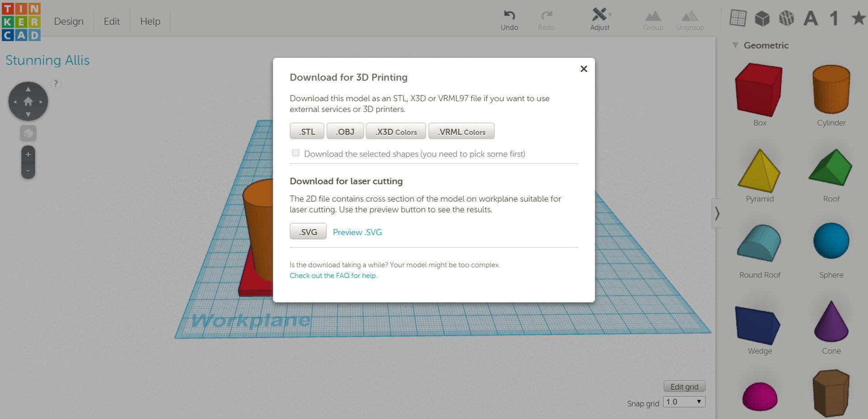Open the Design menu
This screenshot has width=868, height=419.
pyautogui.click(x=69, y=21)
